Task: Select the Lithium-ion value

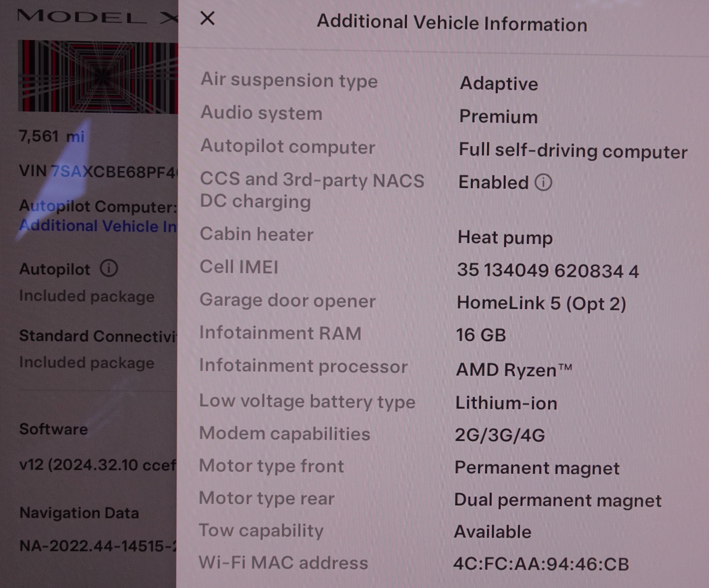Action: [x=506, y=403]
